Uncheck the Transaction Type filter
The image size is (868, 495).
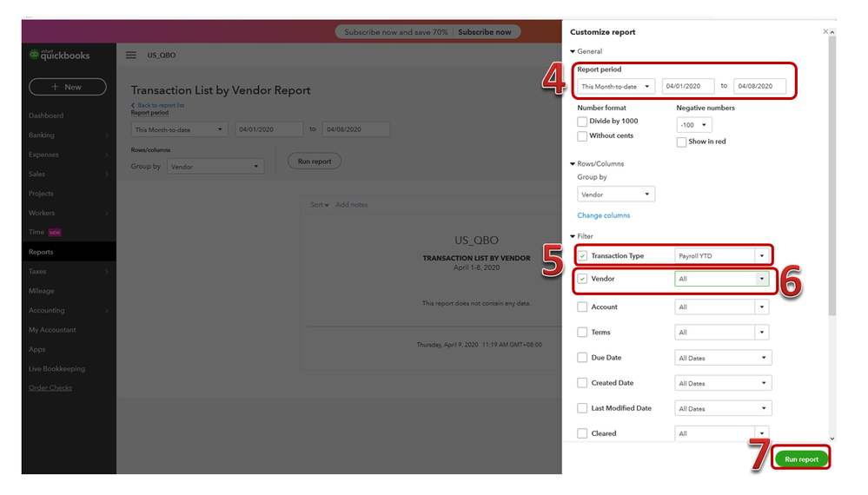tap(582, 256)
